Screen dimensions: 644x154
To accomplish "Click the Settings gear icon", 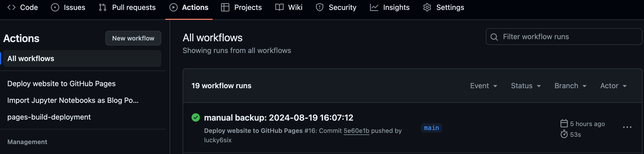I will coord(427,7).
